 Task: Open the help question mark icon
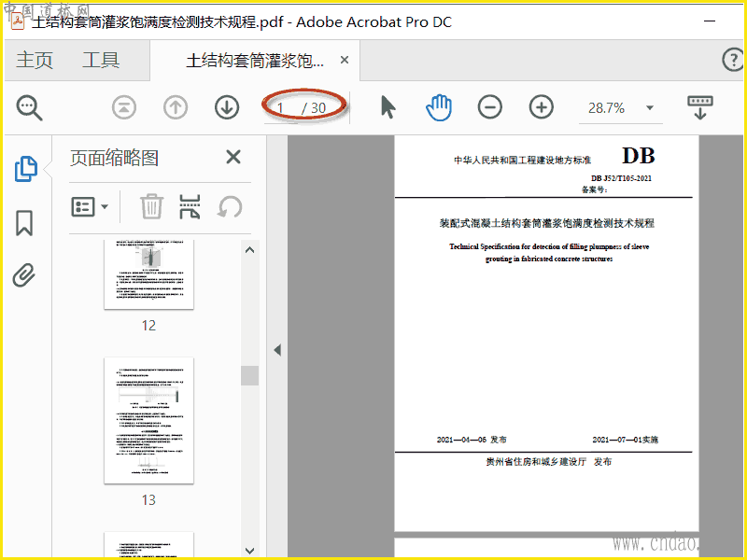[x=734, y=60]
